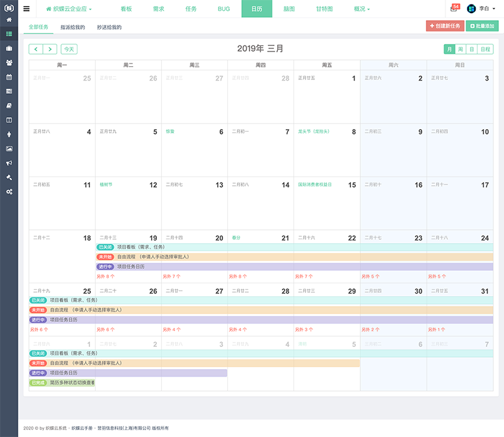
Task: Open the 李白 user account menu
Action: (x=481, y=9)
